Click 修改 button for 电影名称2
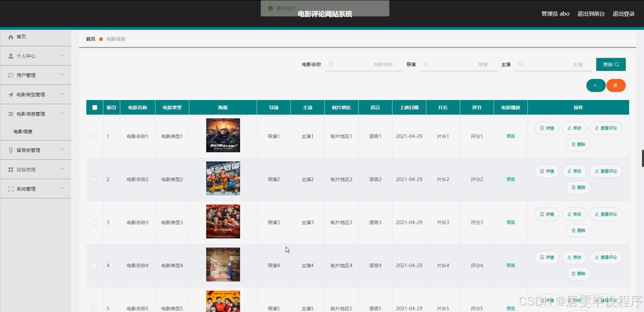The width and height of the screenshot is (644, 312). (574, 171)
